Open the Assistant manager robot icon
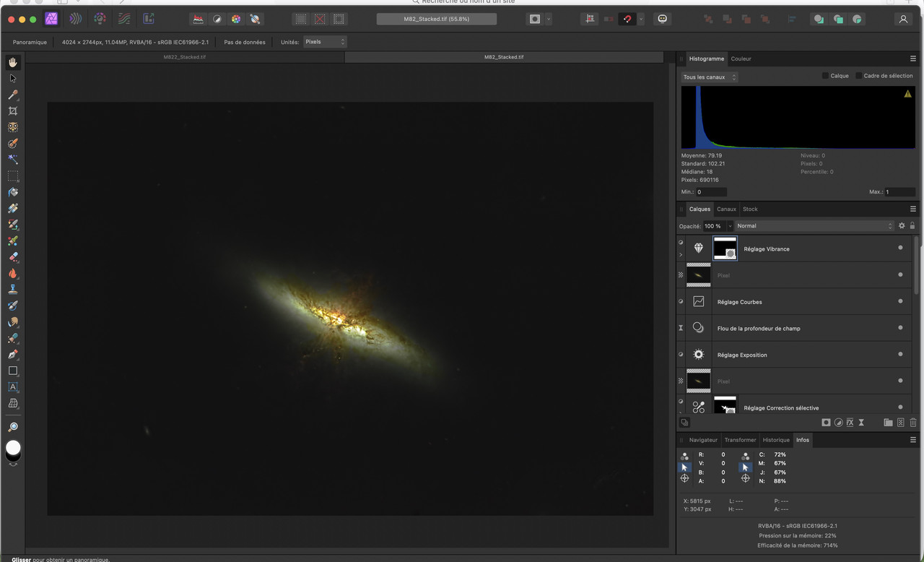This screenshot has width=924, height=562. coord(663,19)
